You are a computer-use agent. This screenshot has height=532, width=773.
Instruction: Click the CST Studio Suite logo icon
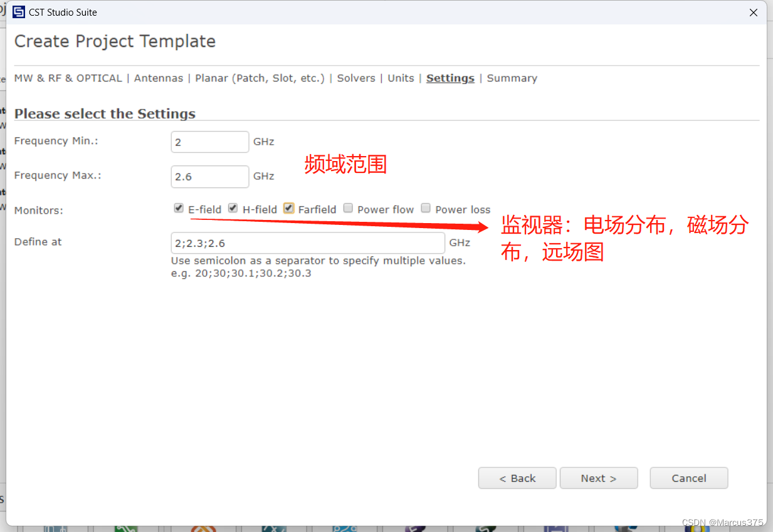coord(18,12)
